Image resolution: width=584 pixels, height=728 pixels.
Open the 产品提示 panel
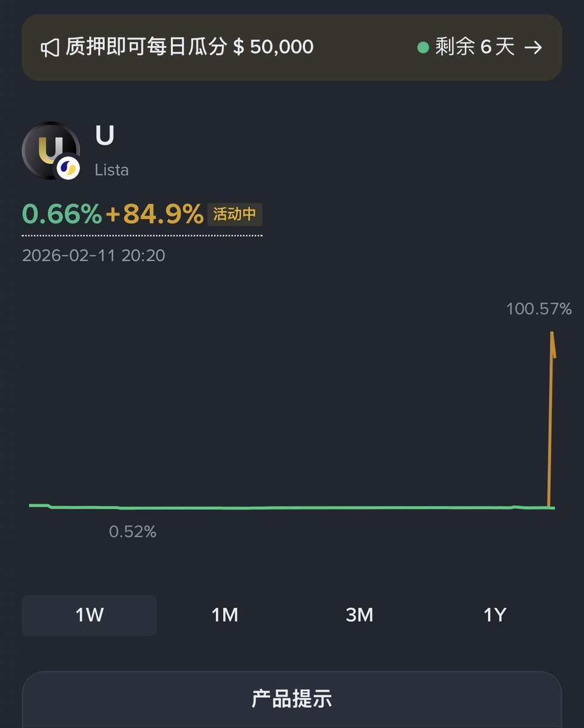point(292,698)
